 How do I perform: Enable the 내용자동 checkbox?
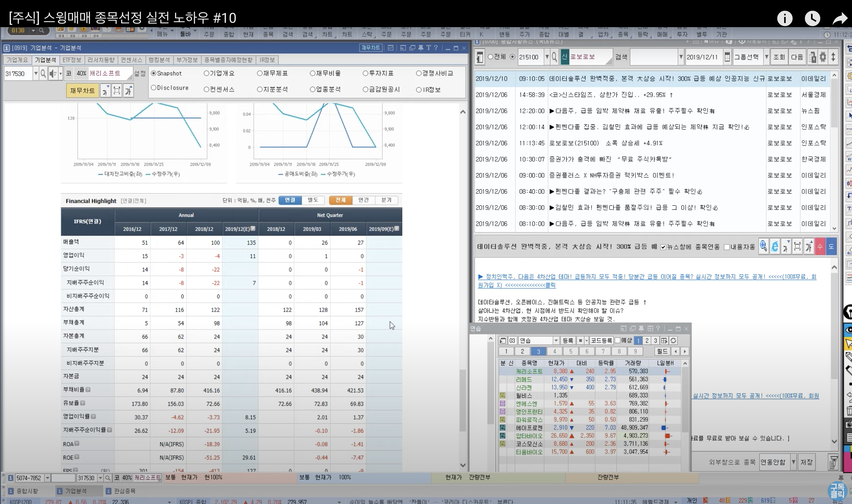click(727, 247)
